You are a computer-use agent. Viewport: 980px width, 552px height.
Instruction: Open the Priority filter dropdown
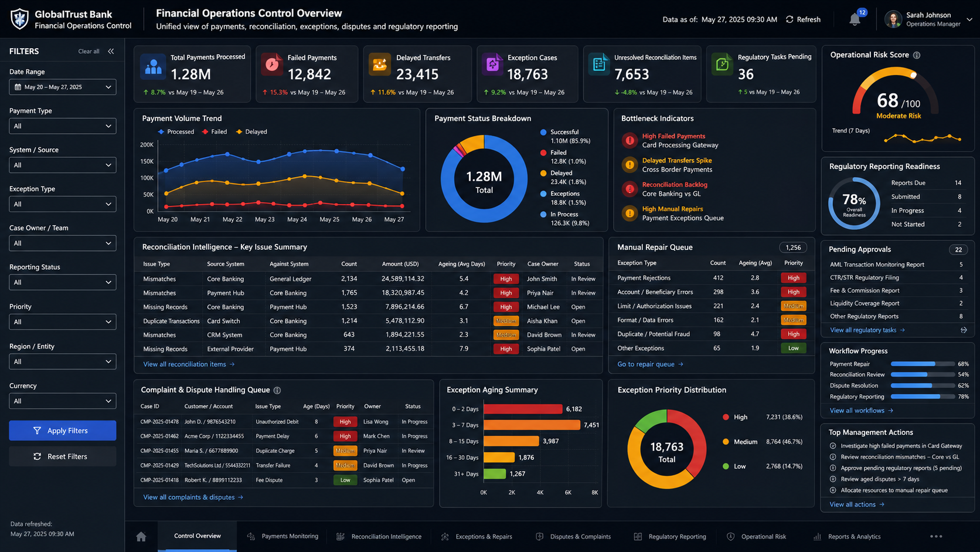63,322
